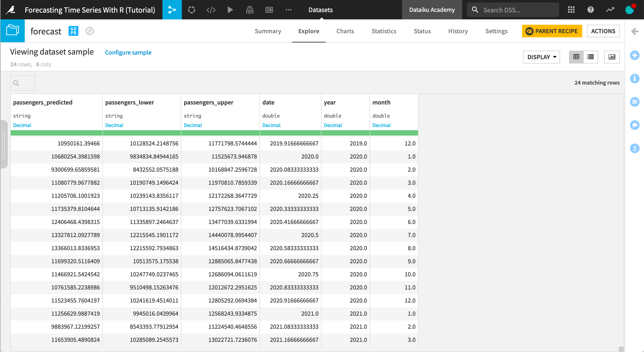The image size is (644, 352).
Task: Switch to table grid view
Action: (576, 57)
